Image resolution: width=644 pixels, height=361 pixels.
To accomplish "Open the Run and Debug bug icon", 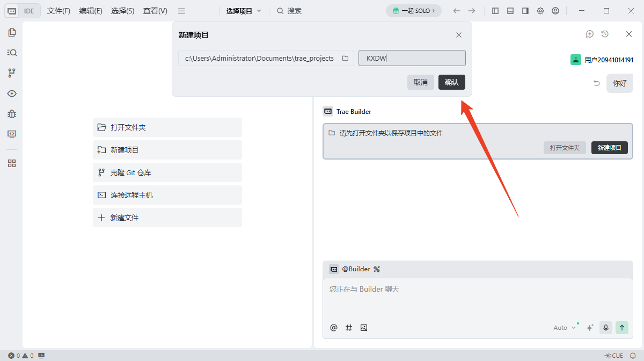I will 12,114.
